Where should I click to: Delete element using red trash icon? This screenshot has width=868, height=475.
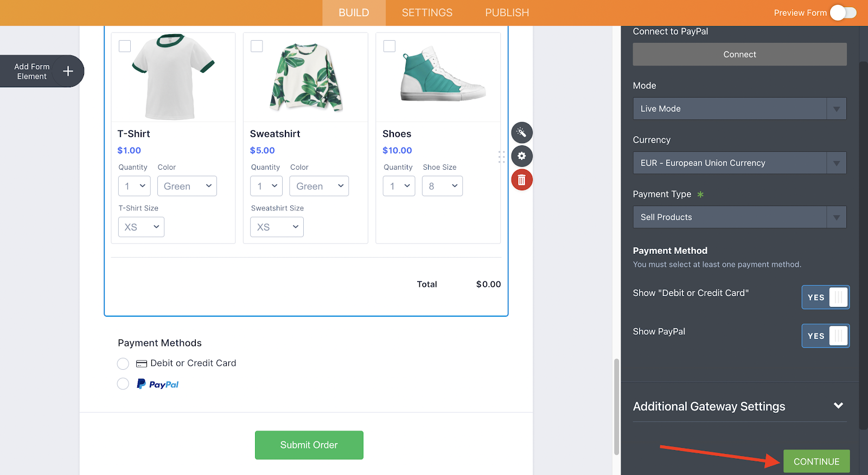(522, 180)
